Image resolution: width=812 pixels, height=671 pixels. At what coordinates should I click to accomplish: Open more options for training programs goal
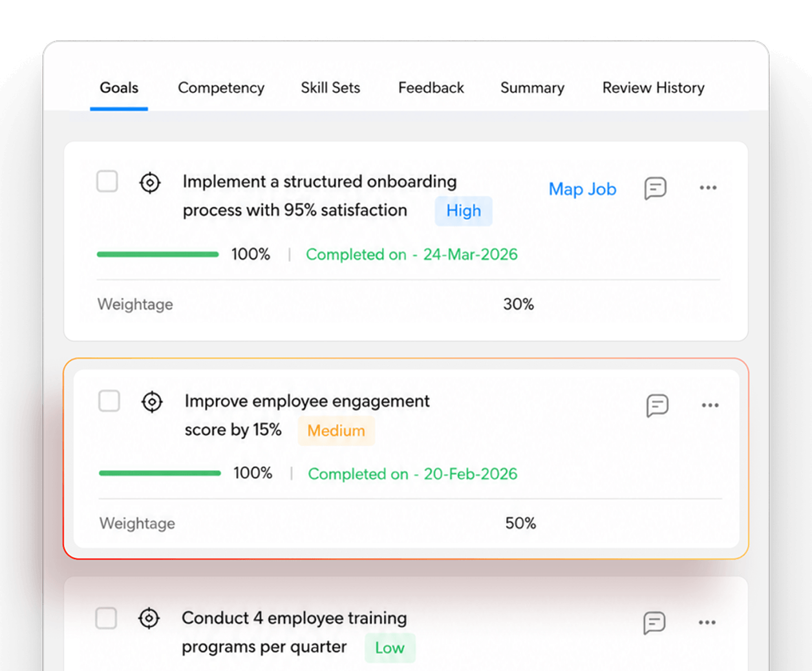click(707, 623)
